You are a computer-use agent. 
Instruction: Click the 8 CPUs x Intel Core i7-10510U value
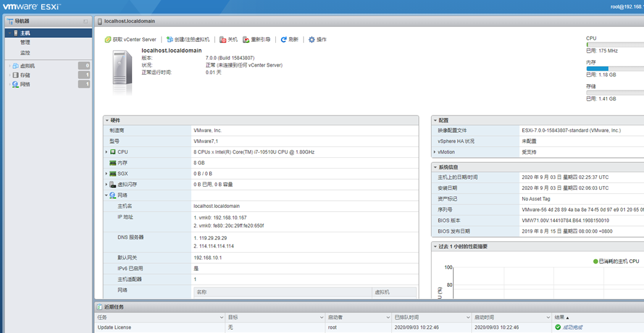coord(254,152)
